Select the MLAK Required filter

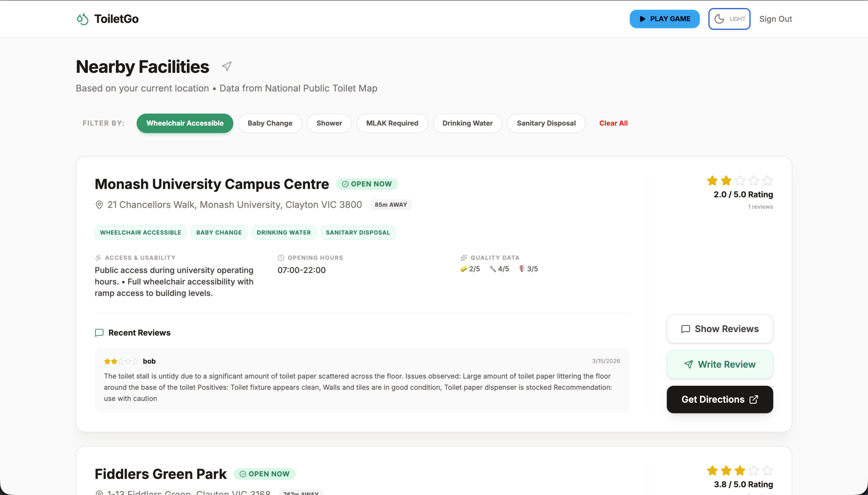point(392,123)
